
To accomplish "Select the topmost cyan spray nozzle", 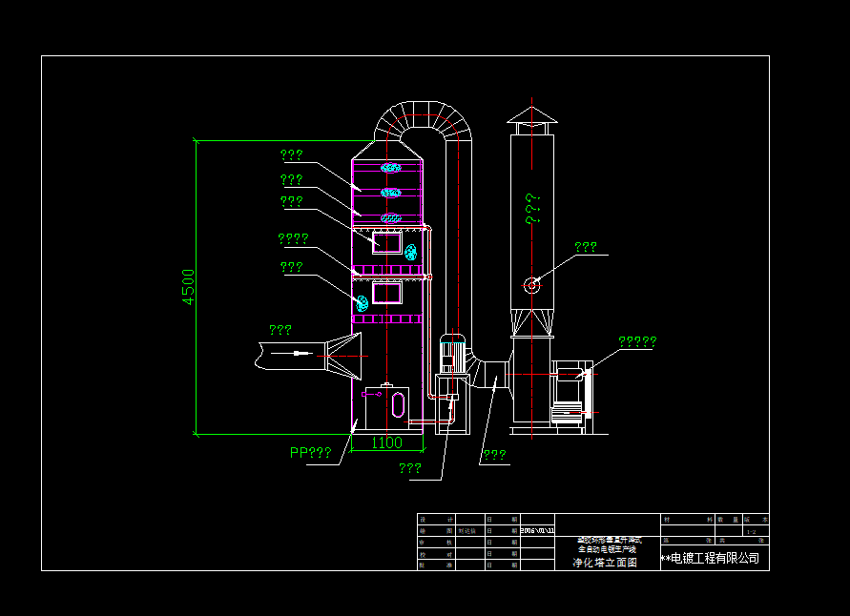I will point(391,168).
